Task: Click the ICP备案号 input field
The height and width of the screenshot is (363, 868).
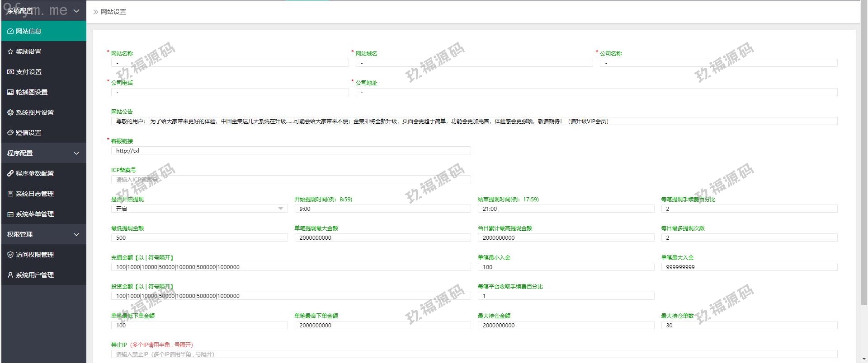Action: (291, 179)
